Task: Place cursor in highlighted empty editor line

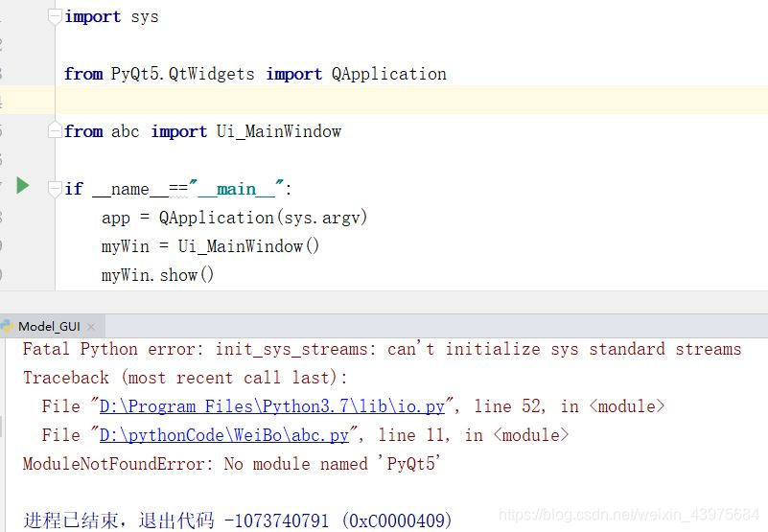Action: [x=411, y=101]
